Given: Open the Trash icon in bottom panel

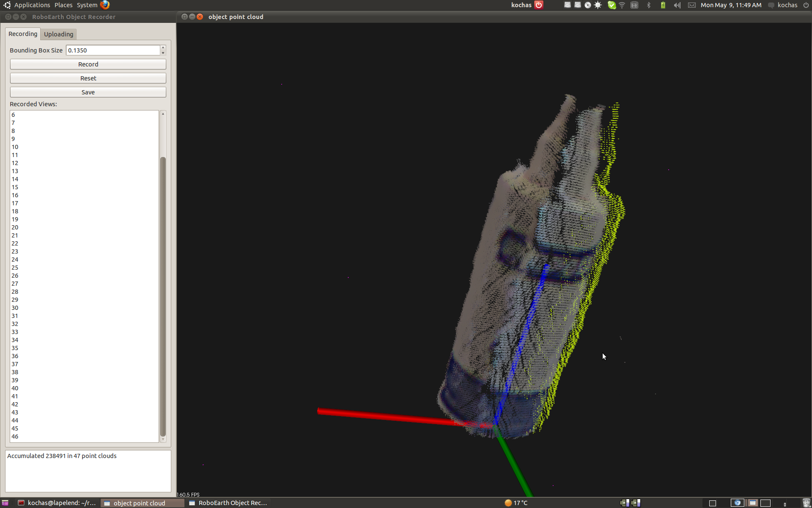Looking at the screenshot, I should pyautogui.click(x=807, y=503).
